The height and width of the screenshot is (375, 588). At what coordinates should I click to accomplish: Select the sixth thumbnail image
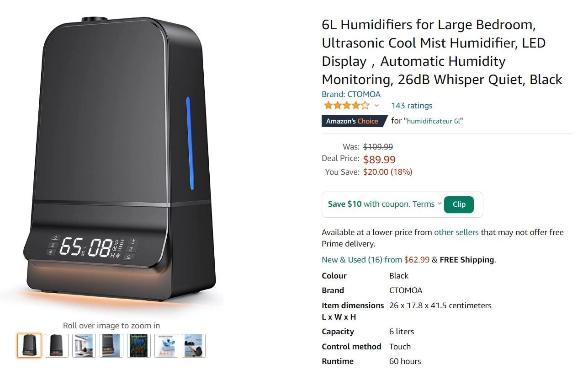pos(166,345)
